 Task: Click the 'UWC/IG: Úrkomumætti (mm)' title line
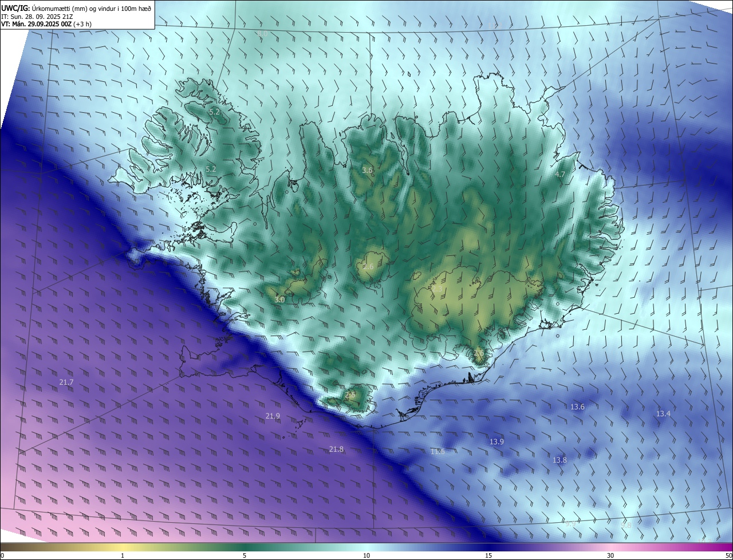tap(76, 8)
